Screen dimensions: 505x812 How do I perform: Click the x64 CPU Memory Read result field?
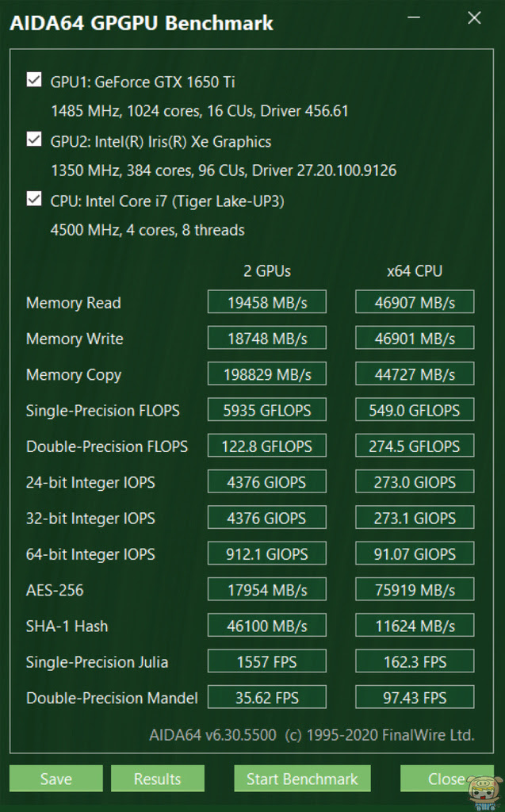pyautogui.click(x=415, y=302)
